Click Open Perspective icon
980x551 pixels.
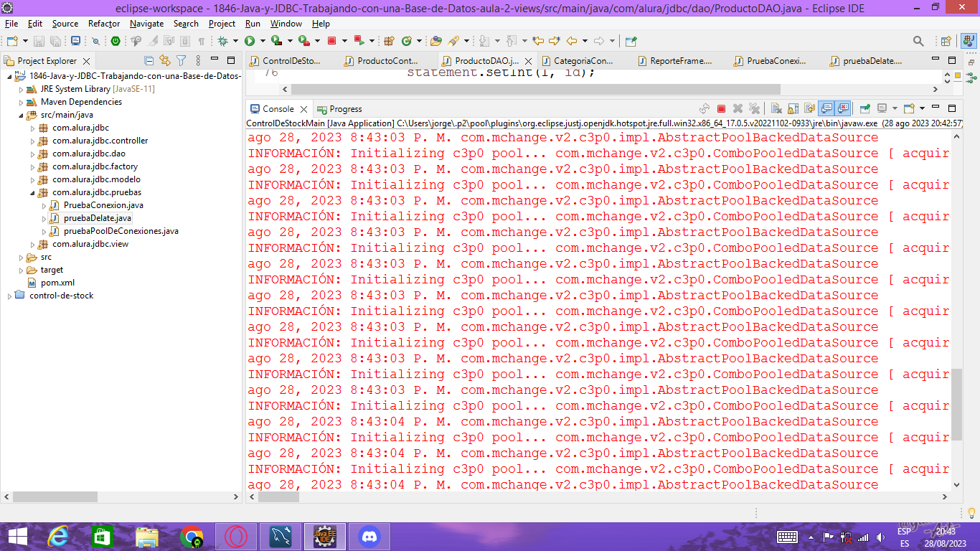pyautogui.click(x=946, y=41)
